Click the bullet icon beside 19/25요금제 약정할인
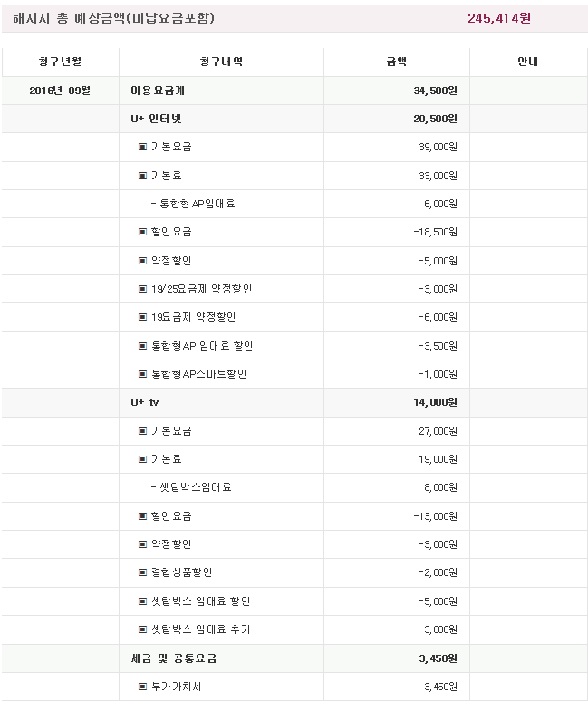Image resolution: width=588 pixels, height=701 pixels. coord(142,289)
